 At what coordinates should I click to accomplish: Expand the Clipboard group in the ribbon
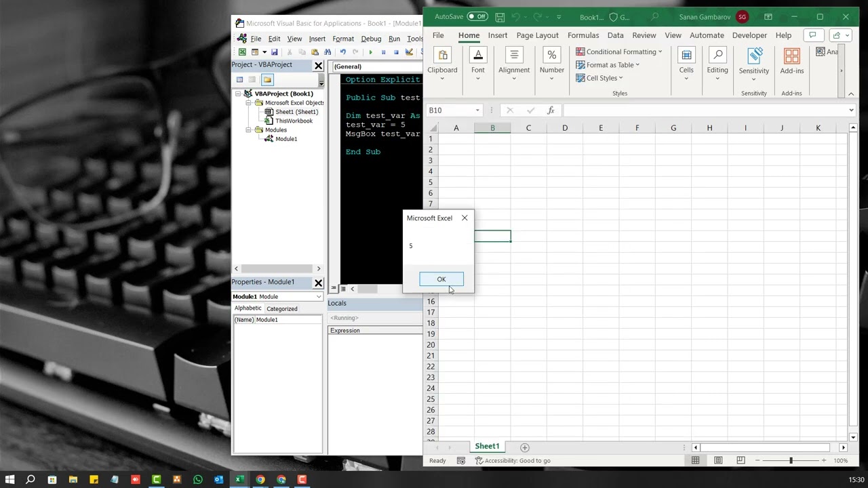pos(442,65)
